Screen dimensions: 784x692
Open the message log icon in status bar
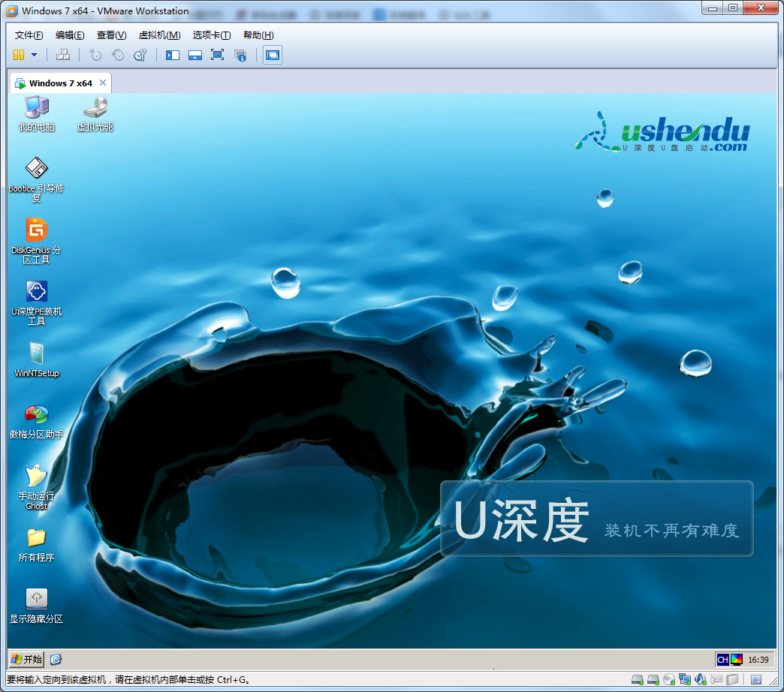click(x=756, y=680)
